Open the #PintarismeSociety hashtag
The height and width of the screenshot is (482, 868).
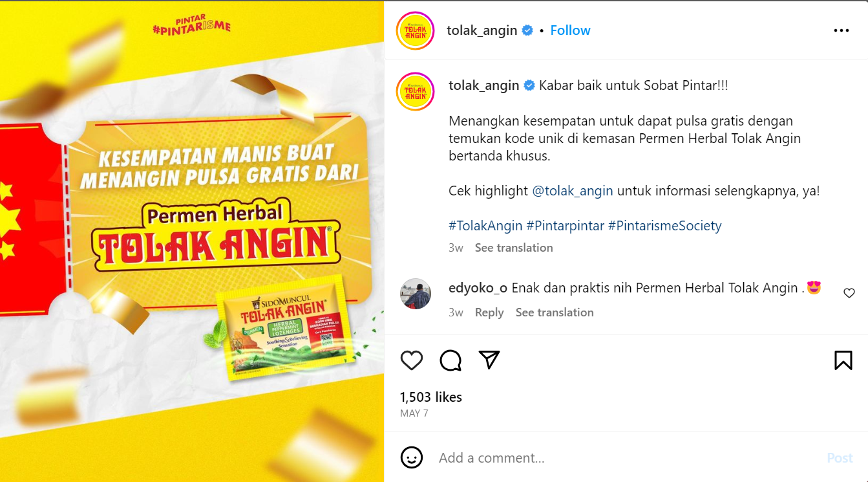point(665,226)
